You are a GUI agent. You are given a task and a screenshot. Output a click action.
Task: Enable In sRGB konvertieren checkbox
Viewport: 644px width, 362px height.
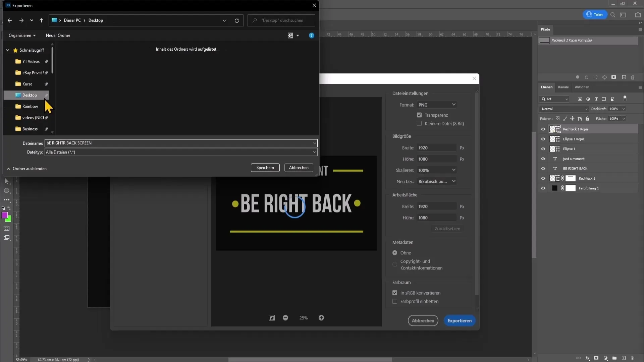pyautogui.click(x=394, y=293)
